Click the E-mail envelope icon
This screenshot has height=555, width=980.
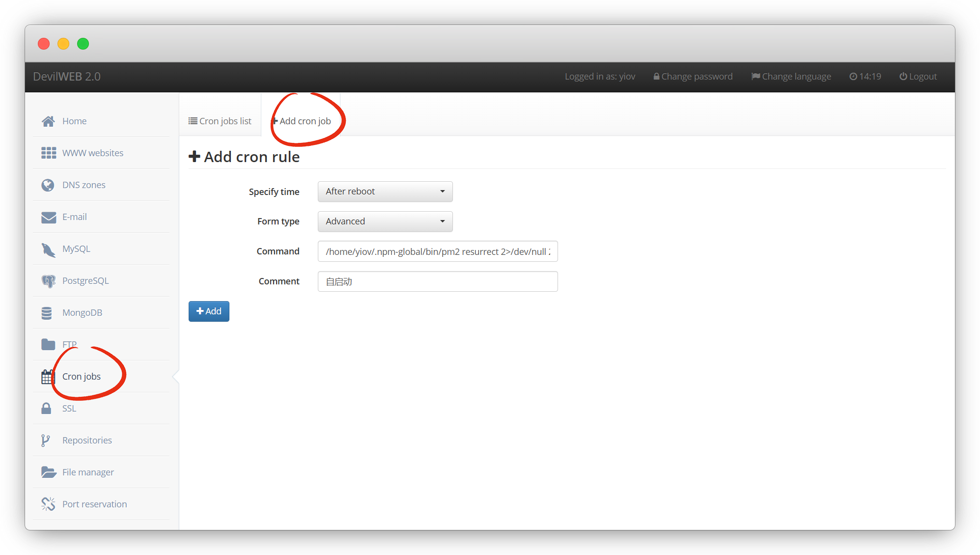(x=48, y=217)
